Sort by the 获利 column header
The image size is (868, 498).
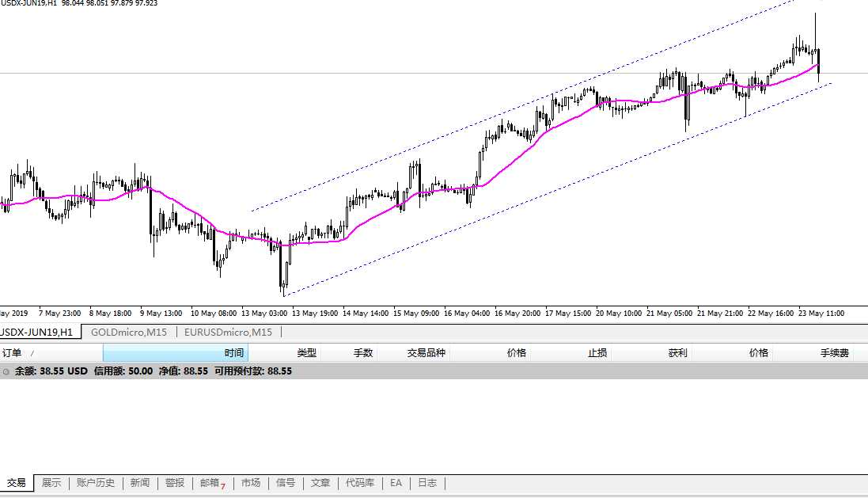[x=677, y=353]
